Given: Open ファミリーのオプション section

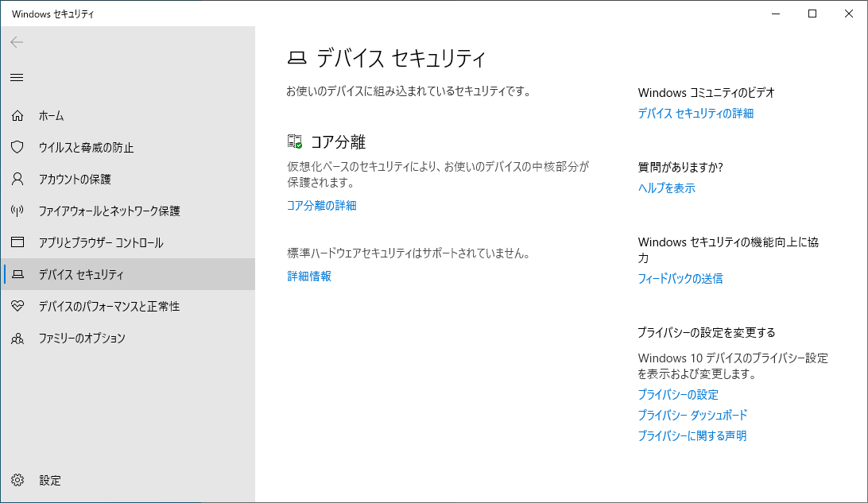Looking at the screenshot, I should coord(128,338).
